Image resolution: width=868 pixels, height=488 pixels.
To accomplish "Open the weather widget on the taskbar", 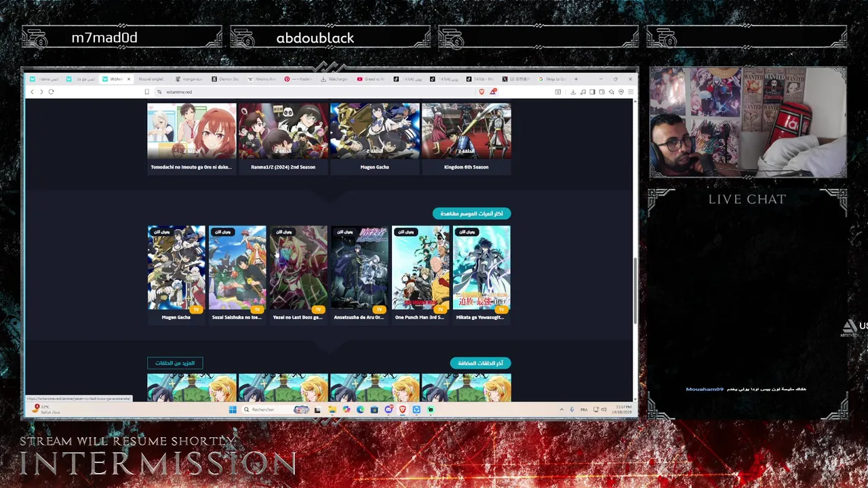I will point(45,409).
